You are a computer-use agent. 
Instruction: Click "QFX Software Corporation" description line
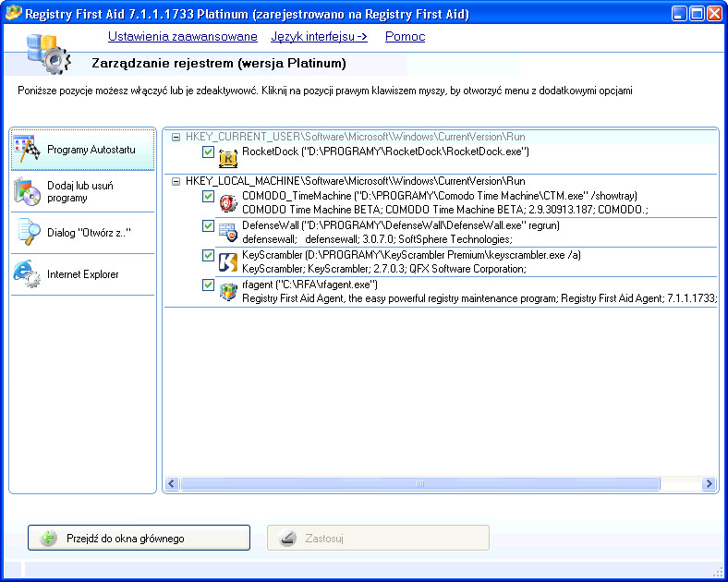click(384, 269)
